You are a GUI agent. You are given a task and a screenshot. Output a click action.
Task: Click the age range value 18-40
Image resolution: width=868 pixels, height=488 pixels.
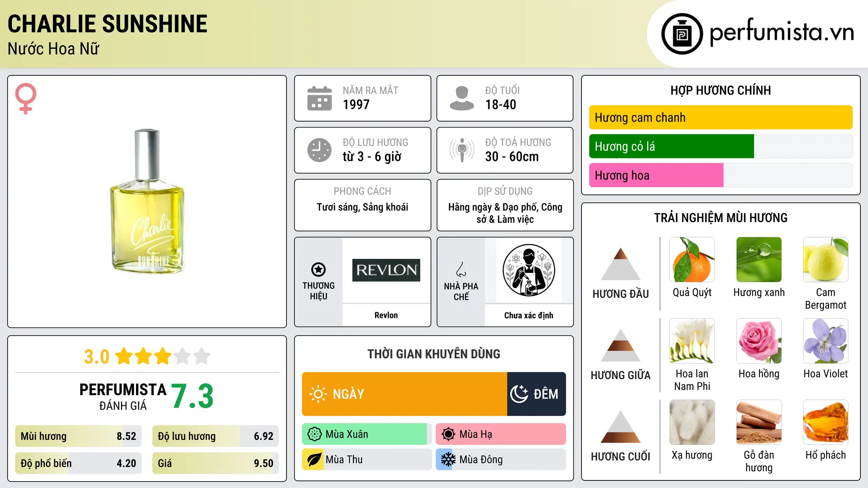(501, 105)
